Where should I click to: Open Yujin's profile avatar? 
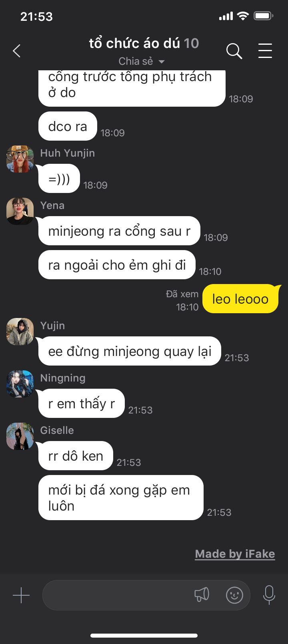[20, 332]
